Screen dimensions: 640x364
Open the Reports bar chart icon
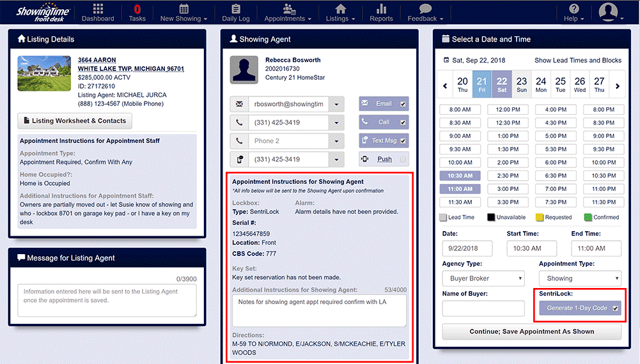click(x=381, y=9)
